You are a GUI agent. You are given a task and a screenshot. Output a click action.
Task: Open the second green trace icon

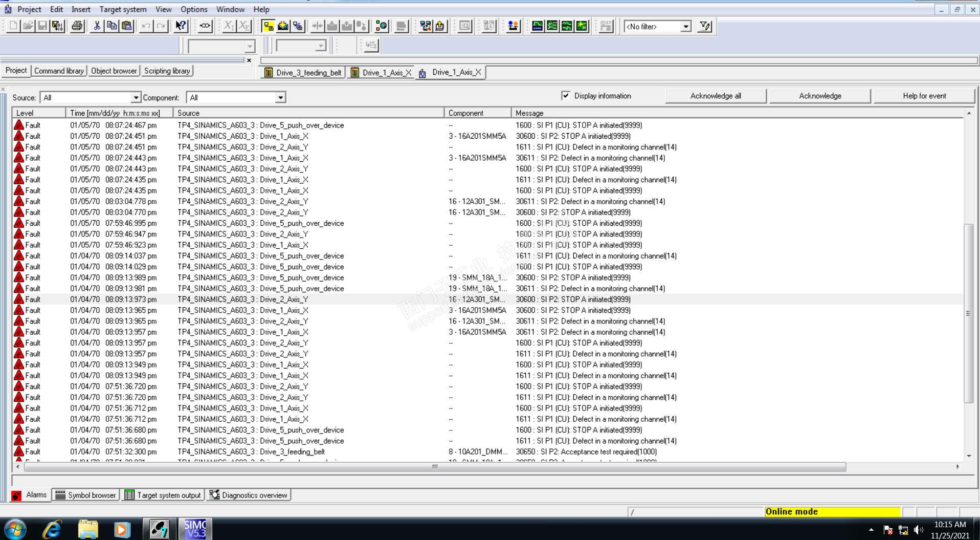pyautogui.click(x=552, y=26)
